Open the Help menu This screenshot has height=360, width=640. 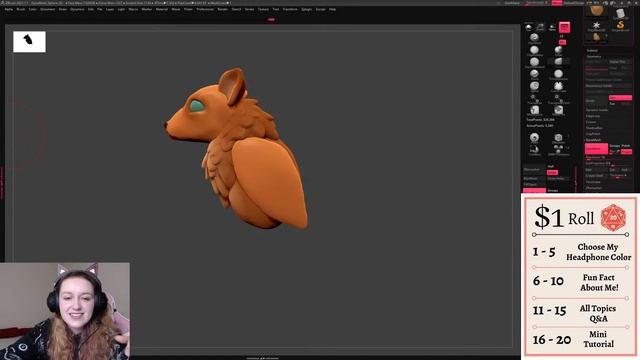tap(333, 9)
